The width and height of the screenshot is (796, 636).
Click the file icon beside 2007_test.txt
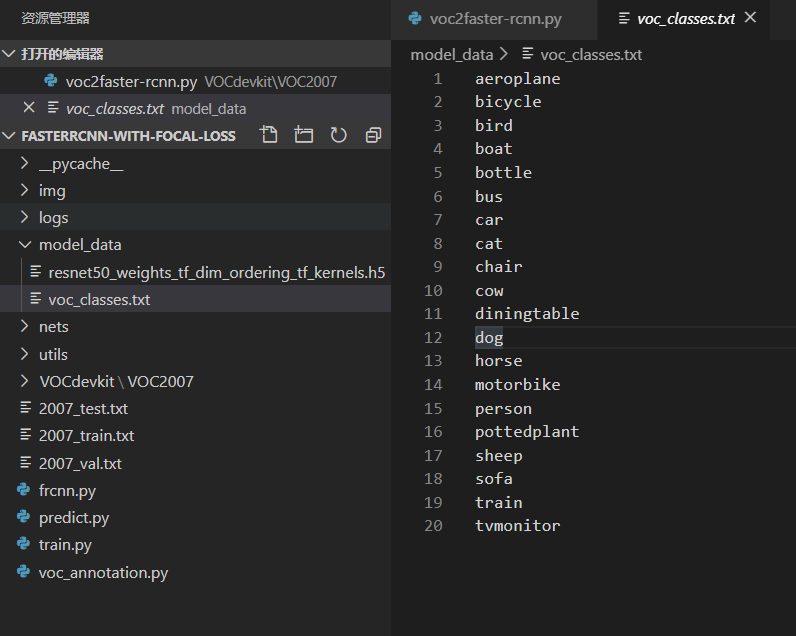coord(25,408)
